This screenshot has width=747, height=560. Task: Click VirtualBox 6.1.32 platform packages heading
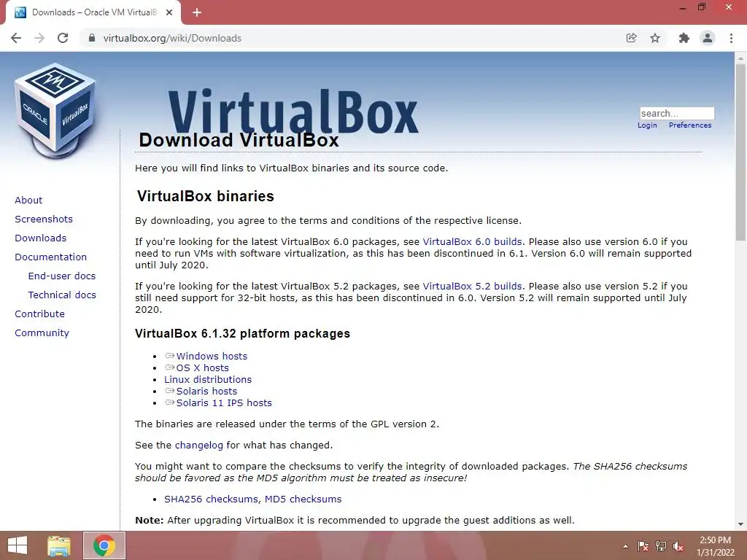tap(242, 334)
